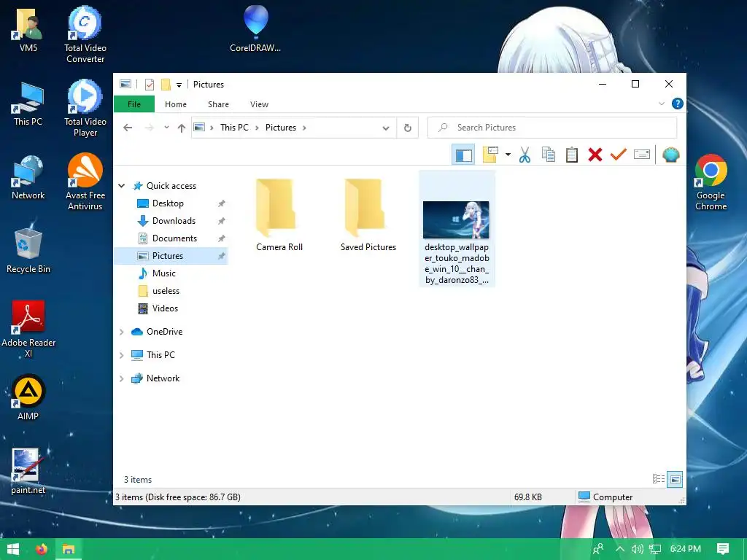Open the Share ribbon tab
This screenshot has height=560, width=747.
point(218,104)
